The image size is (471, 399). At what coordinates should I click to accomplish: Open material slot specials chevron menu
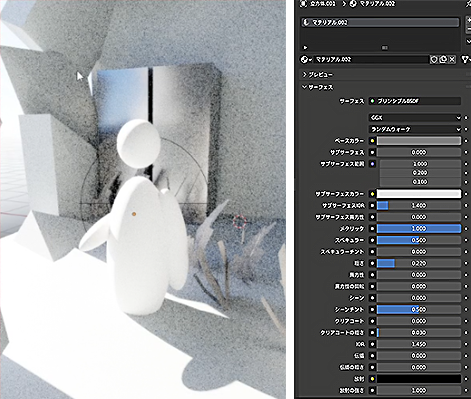[x=468, y=42]
